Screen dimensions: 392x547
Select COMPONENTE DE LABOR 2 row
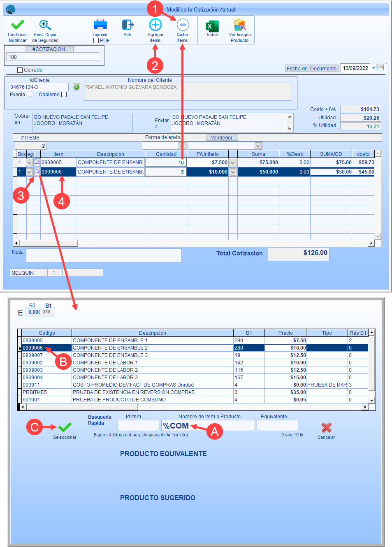(195, 370)
